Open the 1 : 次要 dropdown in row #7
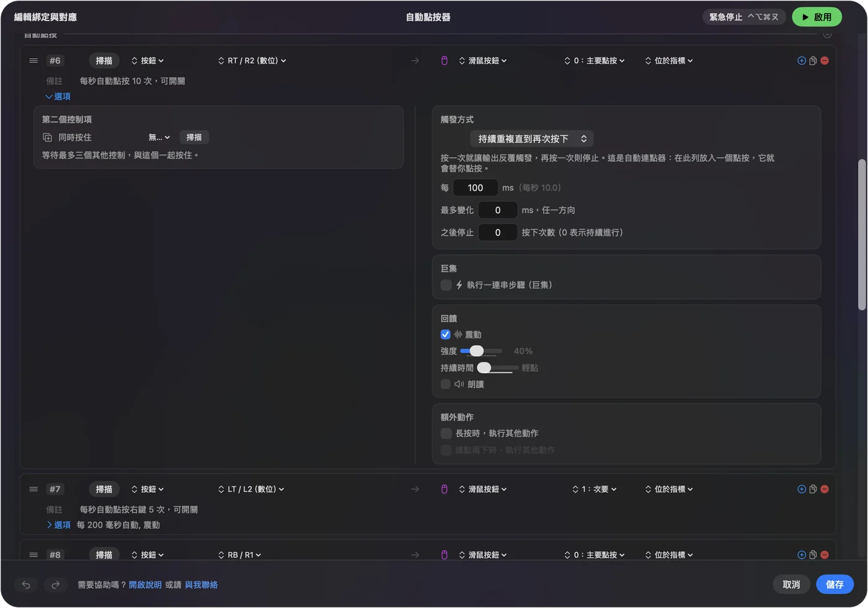868x608 pixels. 595,489
